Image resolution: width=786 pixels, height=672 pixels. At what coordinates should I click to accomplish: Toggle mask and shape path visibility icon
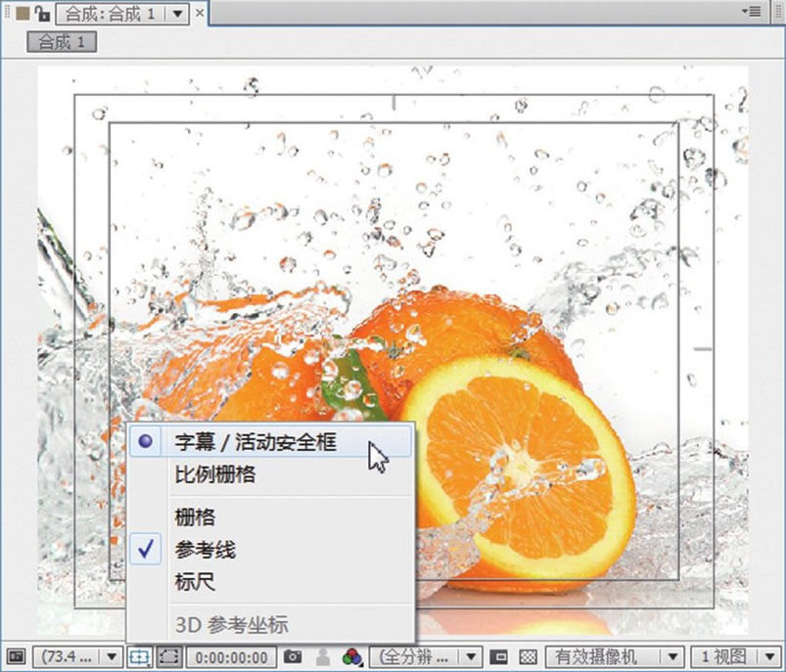click(169, 656)
